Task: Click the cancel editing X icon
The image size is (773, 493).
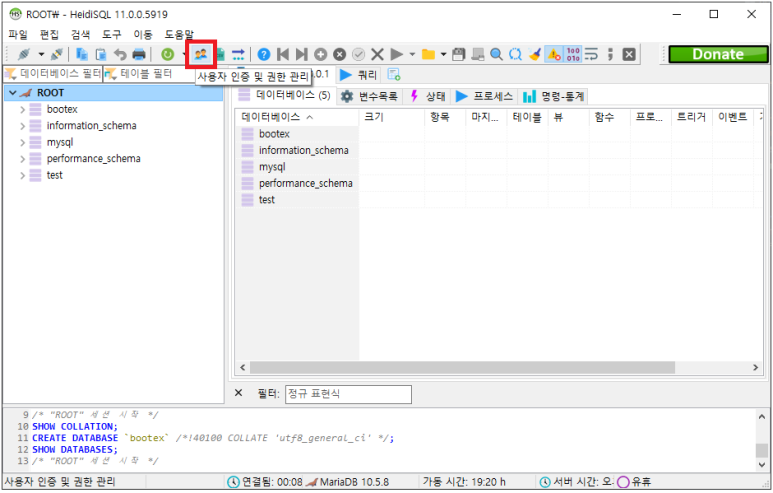Action: [377, 54]
